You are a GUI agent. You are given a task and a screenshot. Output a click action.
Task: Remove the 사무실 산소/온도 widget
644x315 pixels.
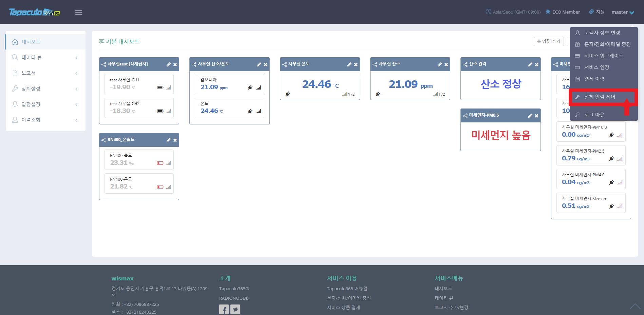click(265, 64)
